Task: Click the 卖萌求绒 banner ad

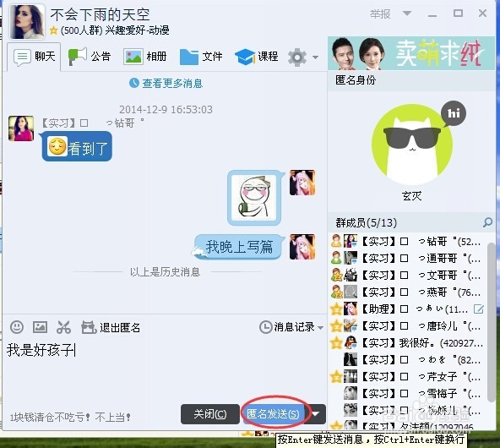Action: [x=411, y=53]
